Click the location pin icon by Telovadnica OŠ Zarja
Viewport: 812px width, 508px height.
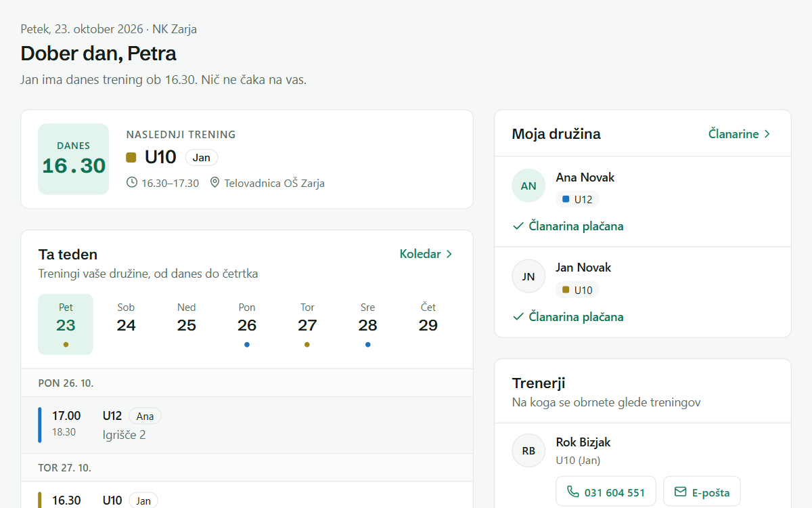pyautogui.click(x=215, y=183)
